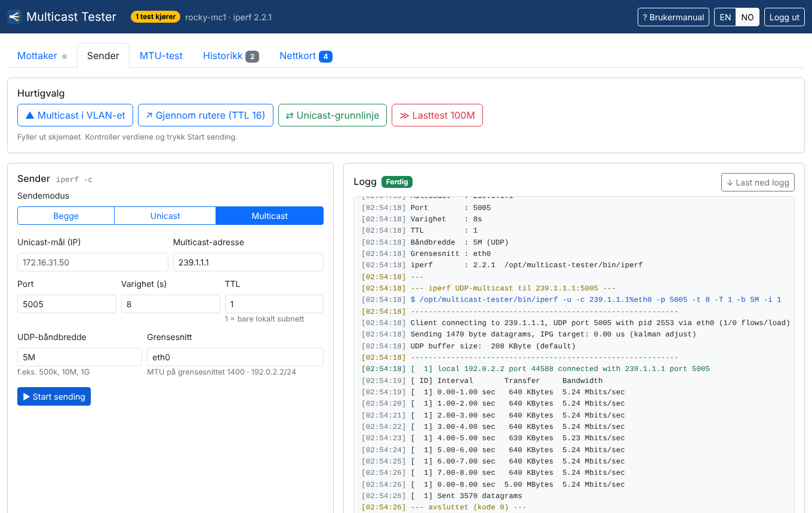Click Start sending button
The image size is (812, 513).
tap(54, 397)
